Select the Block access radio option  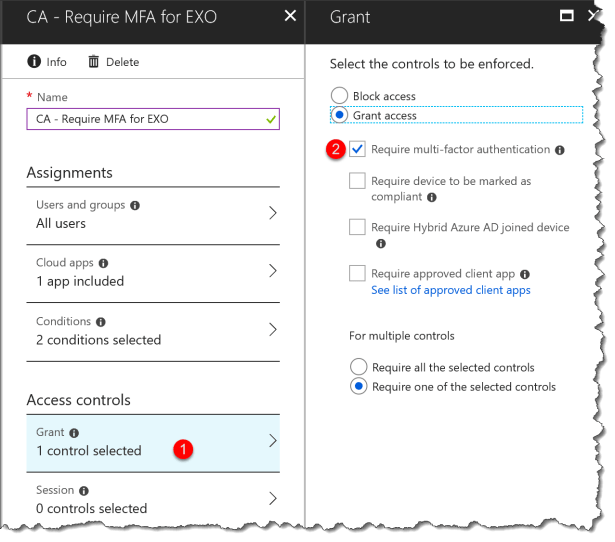pos(340,97)
